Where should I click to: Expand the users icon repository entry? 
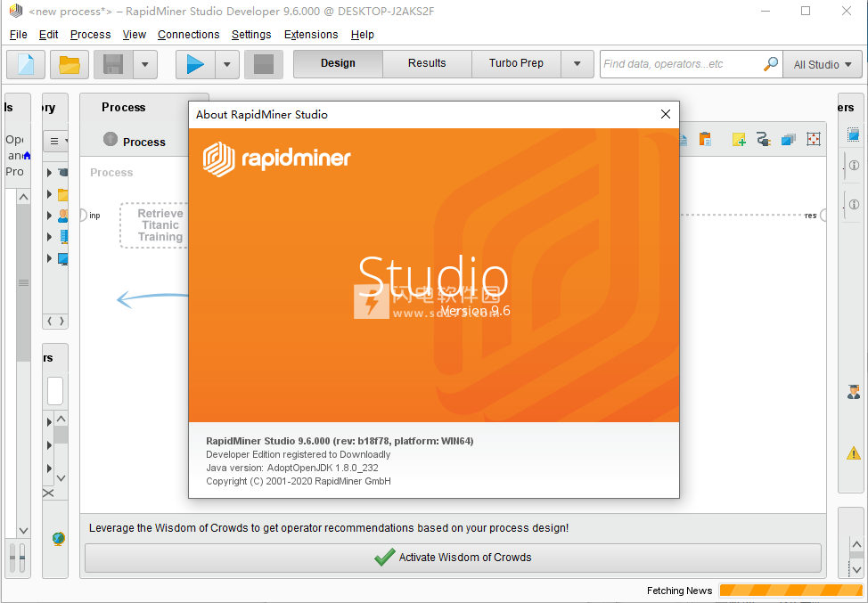coord(49,216)
